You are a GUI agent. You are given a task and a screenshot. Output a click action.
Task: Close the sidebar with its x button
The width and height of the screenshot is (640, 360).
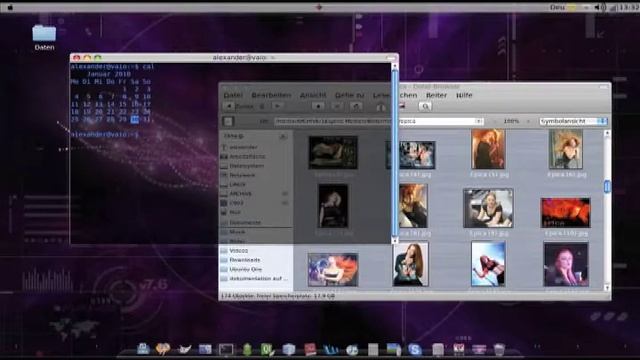coord(283,136)
